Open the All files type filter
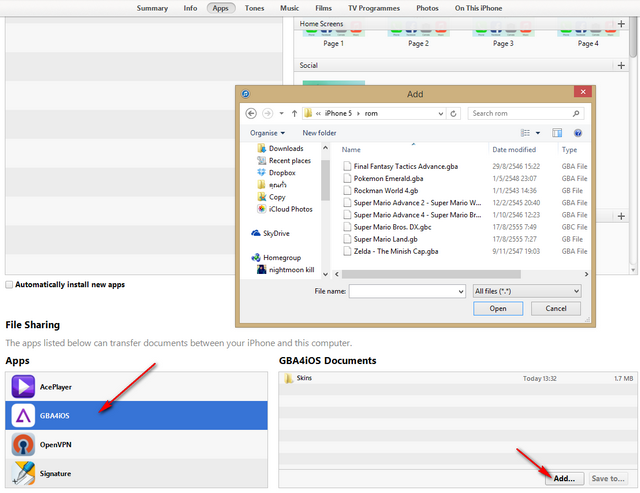This screenshot has height=493, width=640. pos(527,291)
